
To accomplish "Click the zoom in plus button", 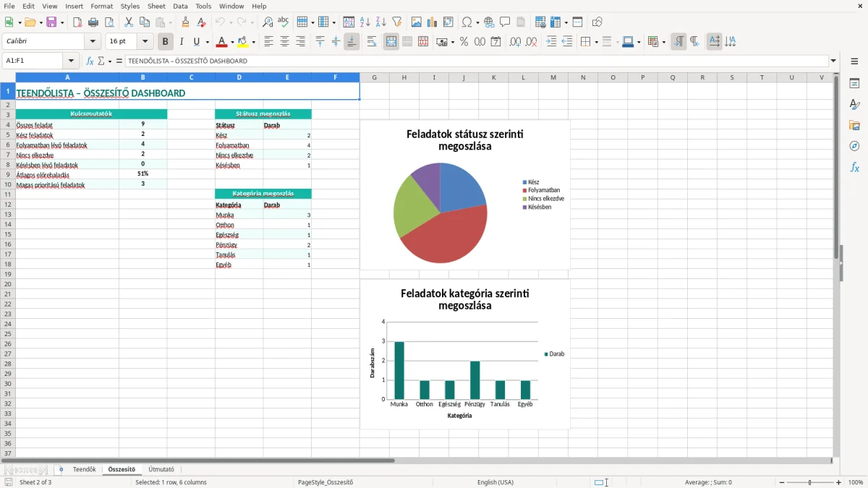I will tap(839, 482).
